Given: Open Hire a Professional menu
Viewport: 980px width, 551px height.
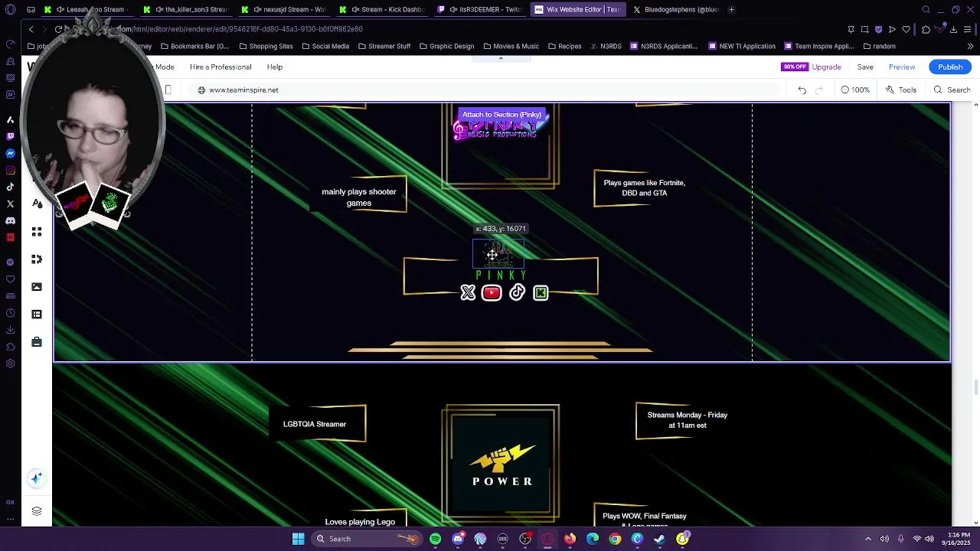Looking at the screenshot, I should click(x=220, y=67).
